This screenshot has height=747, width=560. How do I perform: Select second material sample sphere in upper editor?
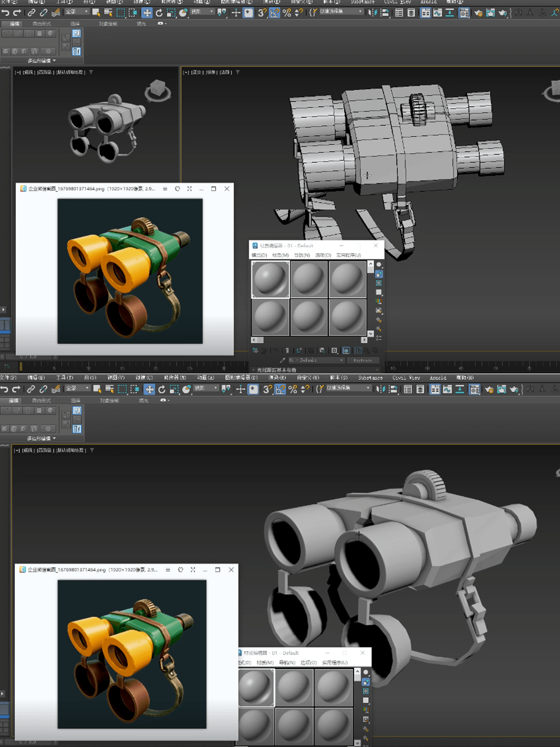pos(309,280)
